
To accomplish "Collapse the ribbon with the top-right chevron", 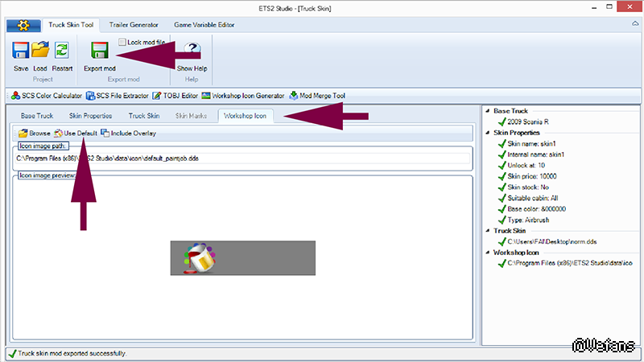I will [635, 24].
